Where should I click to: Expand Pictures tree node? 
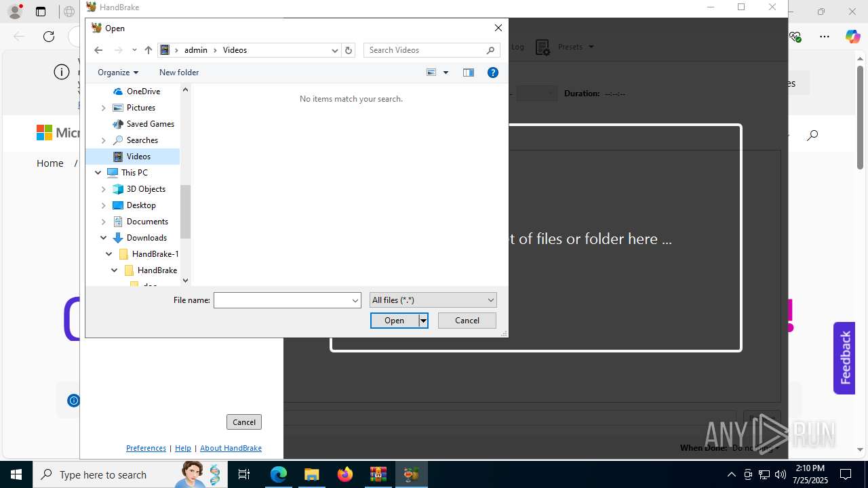104,108
